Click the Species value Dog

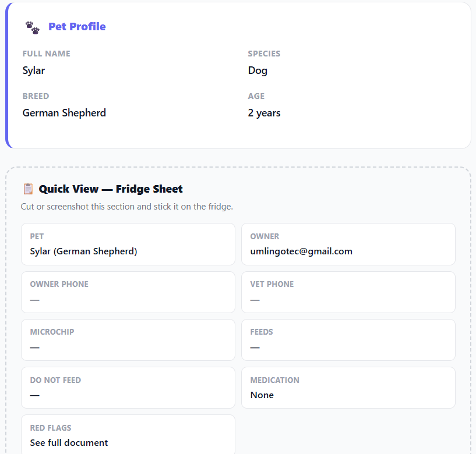pos(258,70)
